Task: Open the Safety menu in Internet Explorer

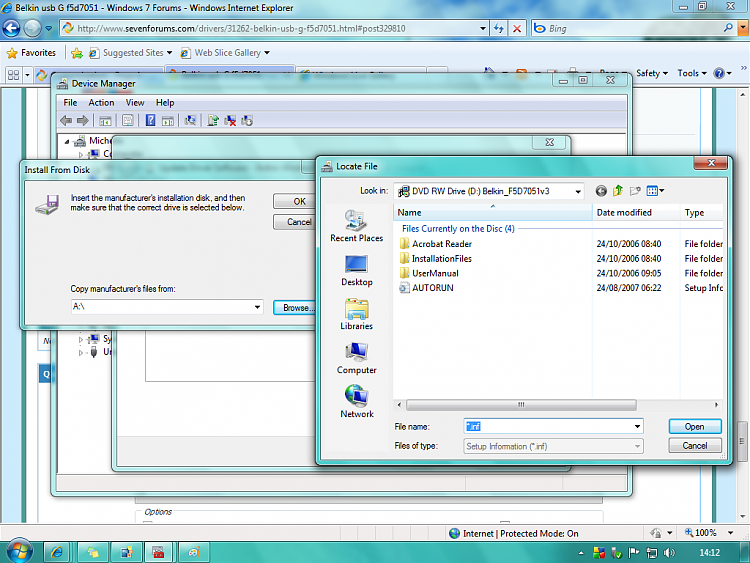Action: click(651, 73)
